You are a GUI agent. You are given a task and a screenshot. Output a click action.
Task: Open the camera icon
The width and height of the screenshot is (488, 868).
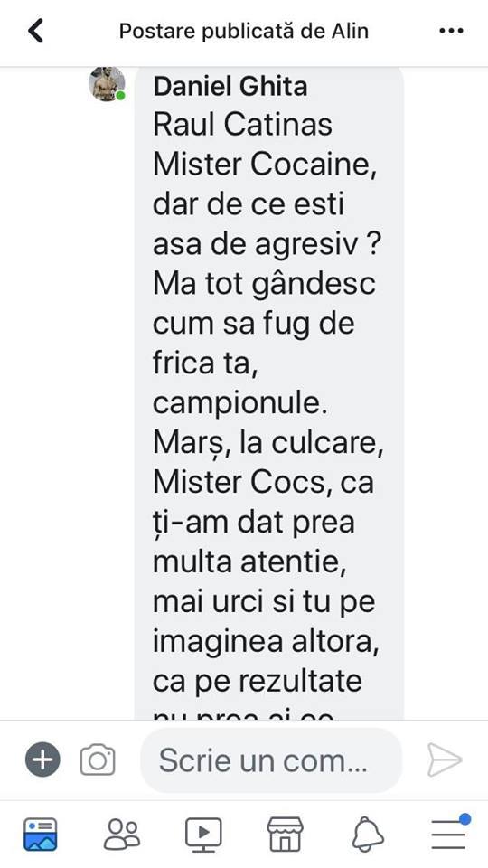[x=98, y=760]
